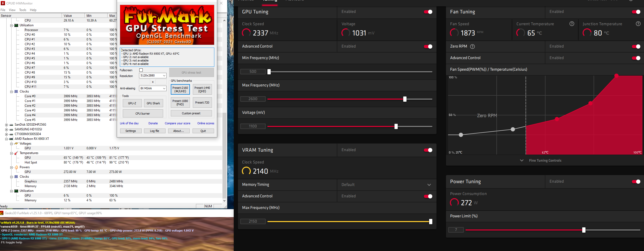Screen dimensions: 644x251
Task: Click the GPU Voltage (mV) slider handle
Action: [x=396, y=126]
